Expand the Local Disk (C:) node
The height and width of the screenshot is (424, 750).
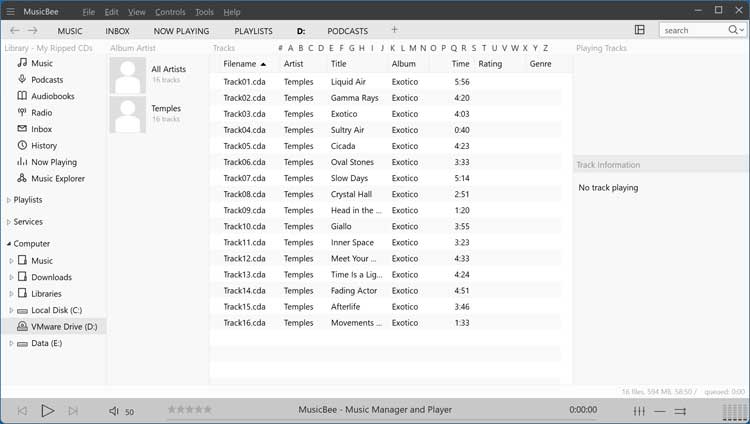click(x=11, y=311)
